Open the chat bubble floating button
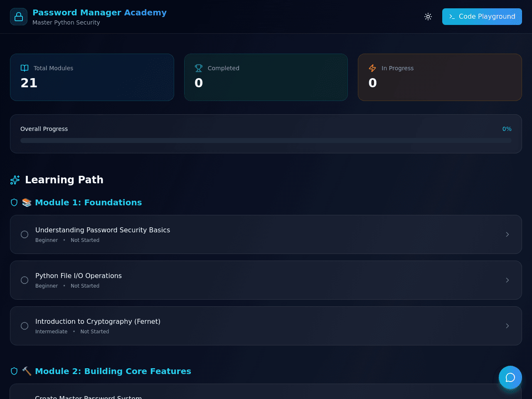This screenshot has height=399, width=532. (510, 377)
